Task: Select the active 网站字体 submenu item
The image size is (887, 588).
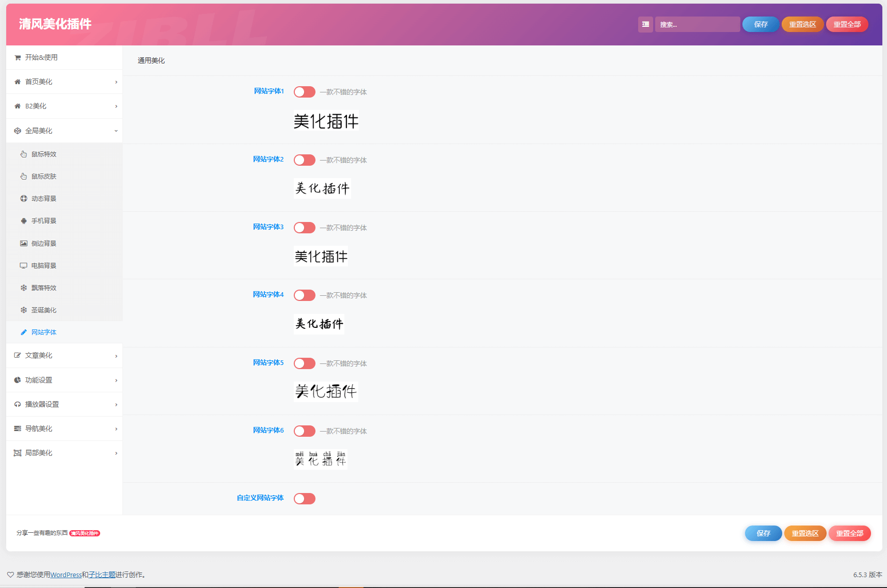Action: pyautogui.click(x=64, y=332)
